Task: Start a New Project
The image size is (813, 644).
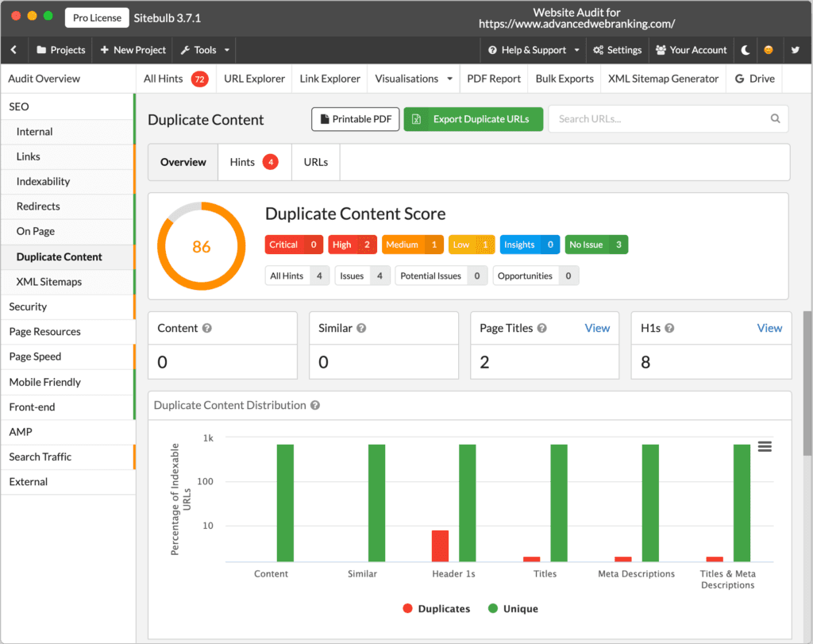Action: point(133,50)
